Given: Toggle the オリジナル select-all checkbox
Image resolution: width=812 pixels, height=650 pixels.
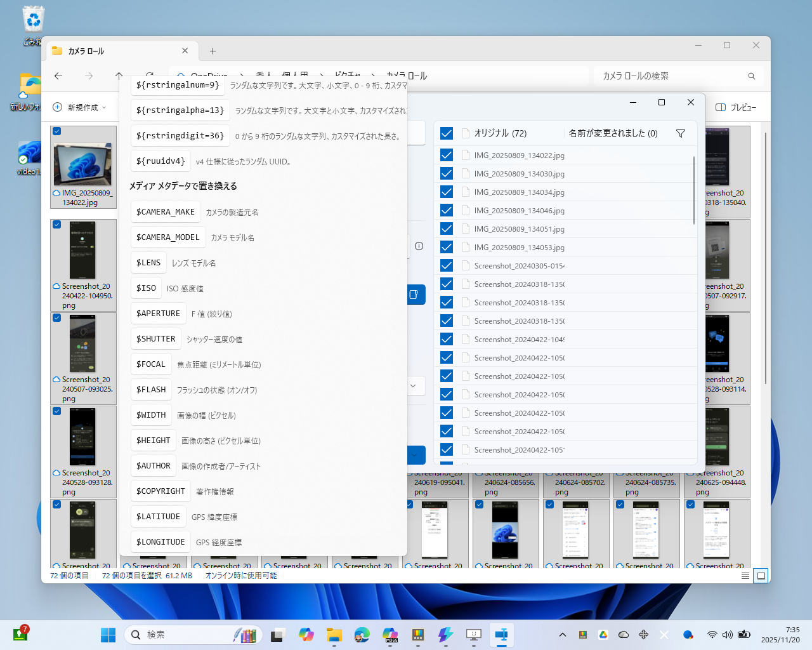Looking at the screenshot, I should tap(447, 133).
